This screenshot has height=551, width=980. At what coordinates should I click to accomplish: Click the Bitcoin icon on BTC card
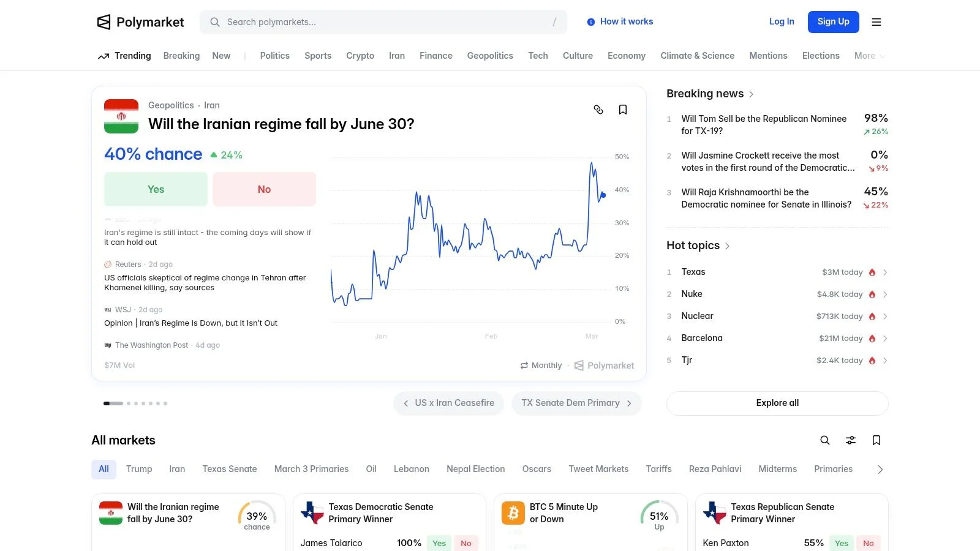[x=513, y=513]
